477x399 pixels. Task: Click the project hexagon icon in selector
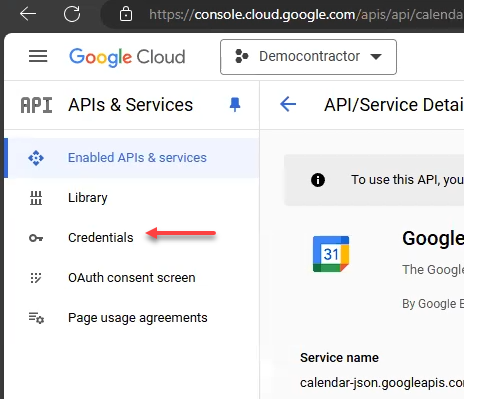[x=242, y=56]
